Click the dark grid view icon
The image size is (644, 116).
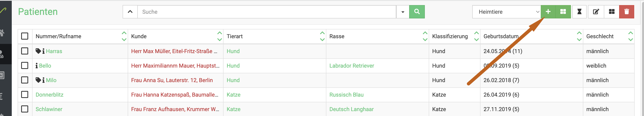[x=611, y=12]
